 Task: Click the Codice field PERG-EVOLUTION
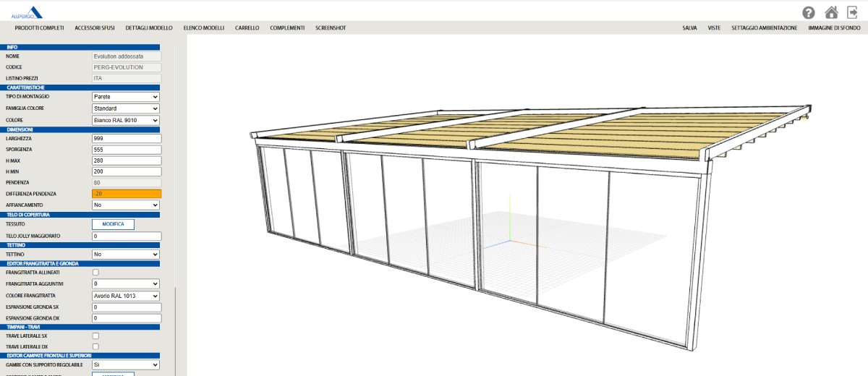[x=127, y=67]
